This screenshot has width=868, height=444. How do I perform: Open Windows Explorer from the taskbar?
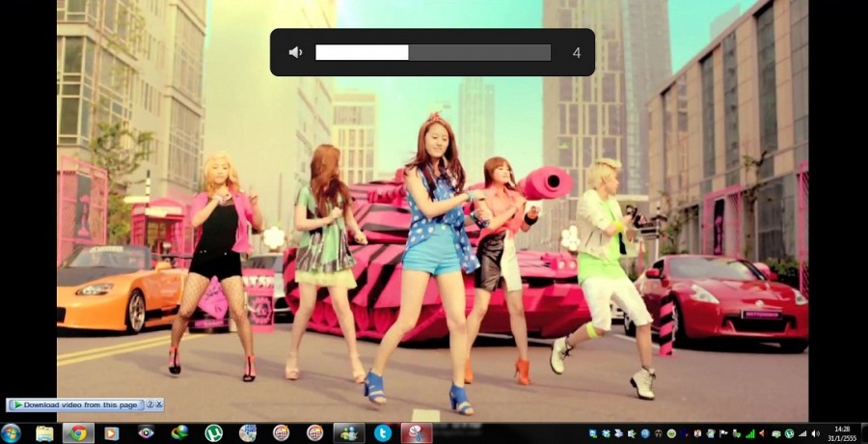pyautogui.click(x=44, y=433)
